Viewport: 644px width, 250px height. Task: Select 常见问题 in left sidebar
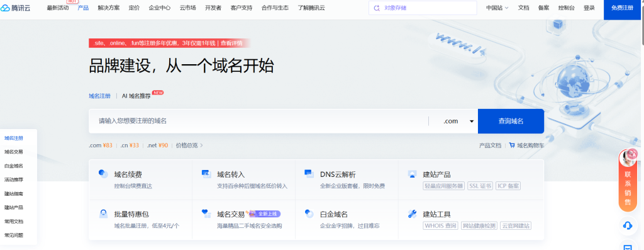(14, 235)
